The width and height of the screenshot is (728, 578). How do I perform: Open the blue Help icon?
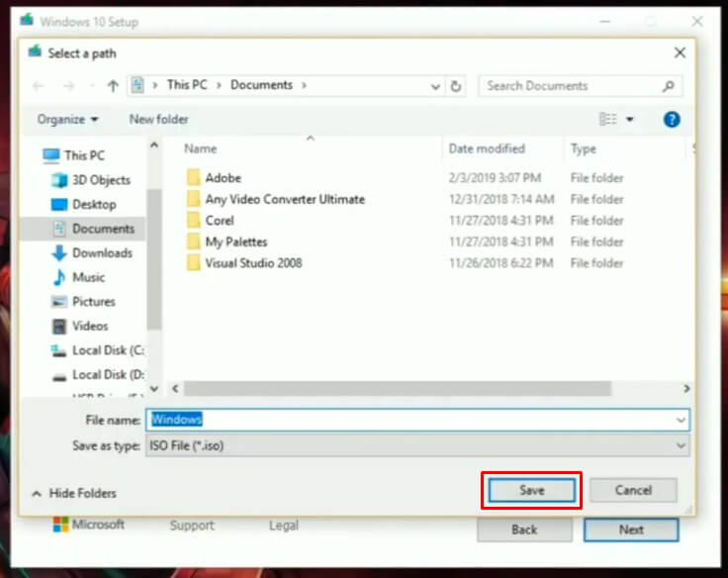672,120
